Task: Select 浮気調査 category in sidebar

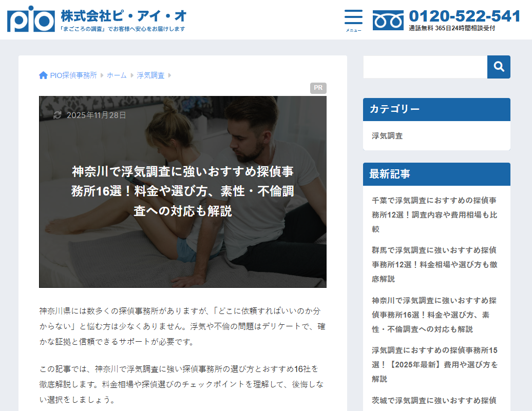Action: point(387,136)
